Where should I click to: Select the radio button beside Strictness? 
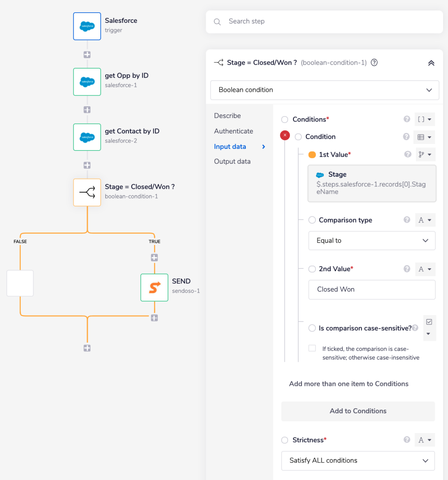(x=284, y=440)
